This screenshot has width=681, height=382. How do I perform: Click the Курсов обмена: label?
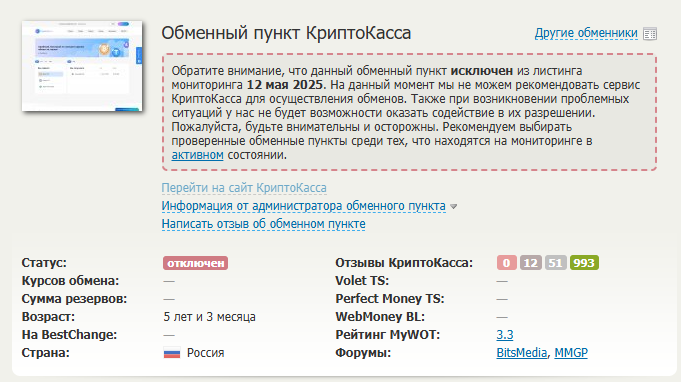tap(70, 281)
